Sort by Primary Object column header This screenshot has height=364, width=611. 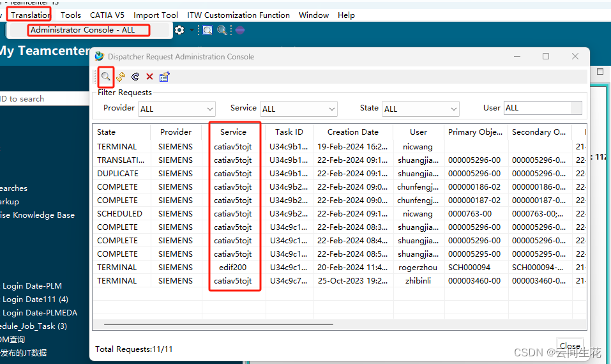476,132
